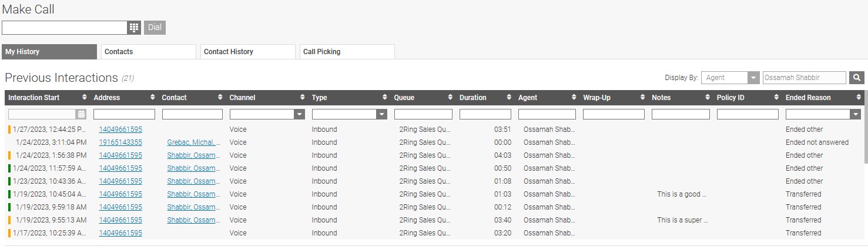This screenshot has height=249, width=868.
Task: Open the Interaction Start calendar picker
Action: [x=81, y=114]
